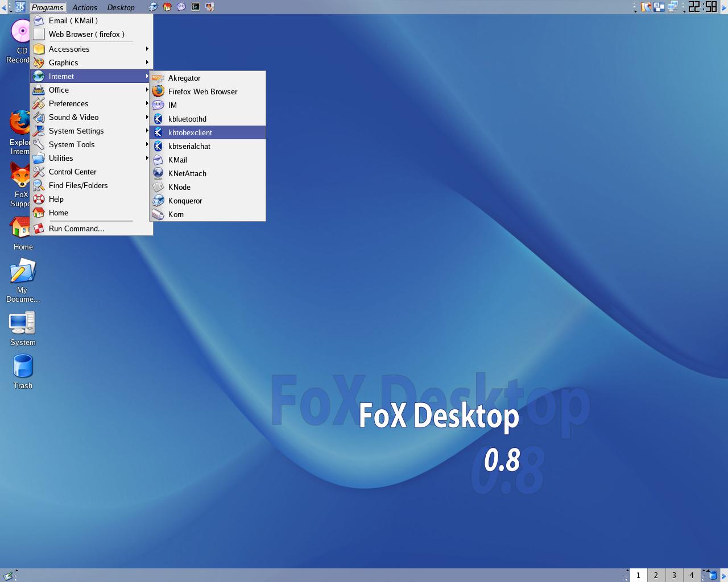This screenshot has height=582, width=728.
Task: Open the FoX Support desktop icon
Action: coord(20,185)
